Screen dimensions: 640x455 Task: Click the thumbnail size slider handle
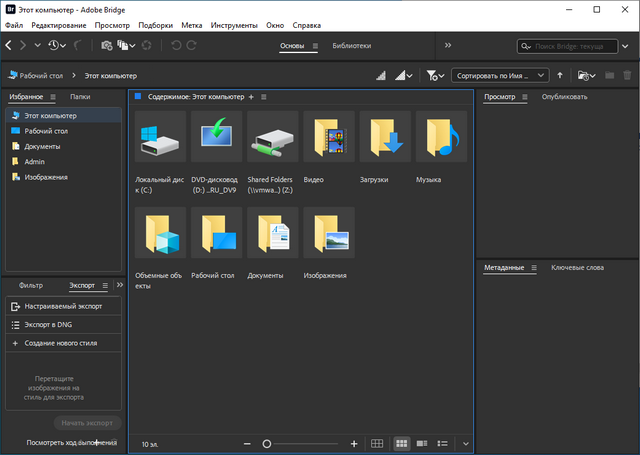click(x=267, y=443)
